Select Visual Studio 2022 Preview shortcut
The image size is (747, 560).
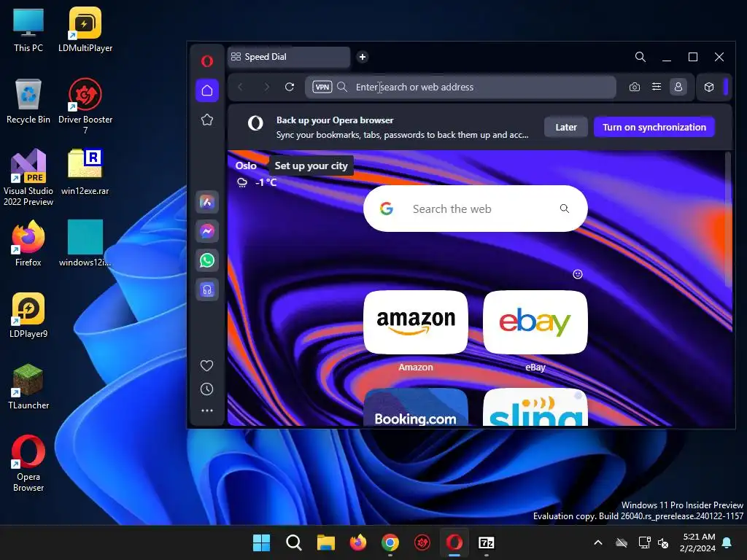tap(28, 178)
